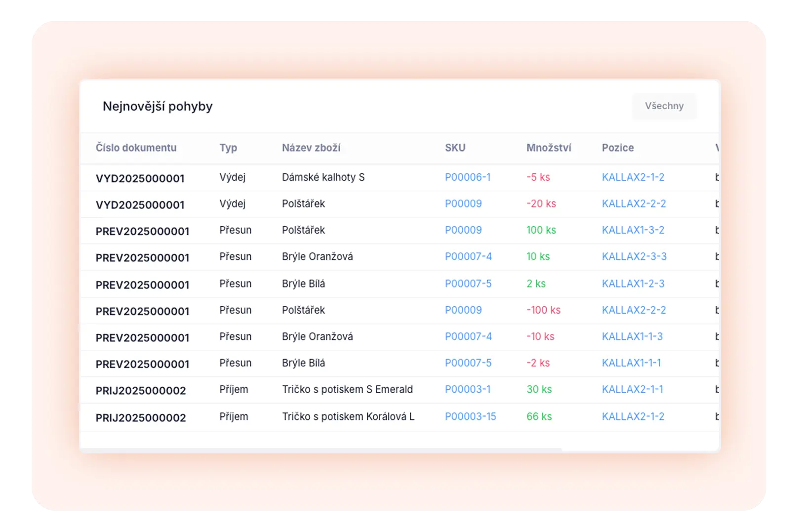Screen dimensions: 798x532
Task: Click the Pozice column header
Action: tap(617, 148)
